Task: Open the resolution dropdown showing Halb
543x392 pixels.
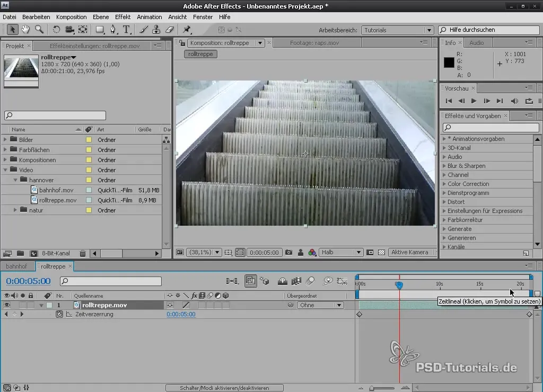Action: point(341,253)
